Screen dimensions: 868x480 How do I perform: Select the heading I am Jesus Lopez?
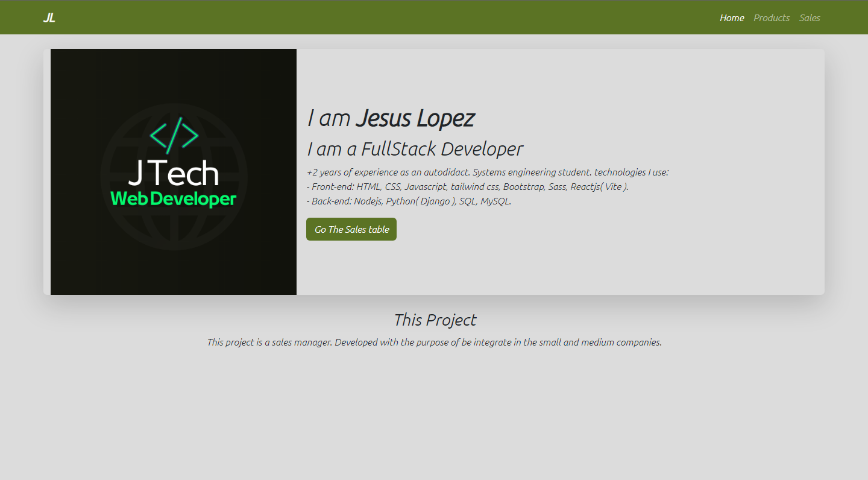[x=391, y=118]
